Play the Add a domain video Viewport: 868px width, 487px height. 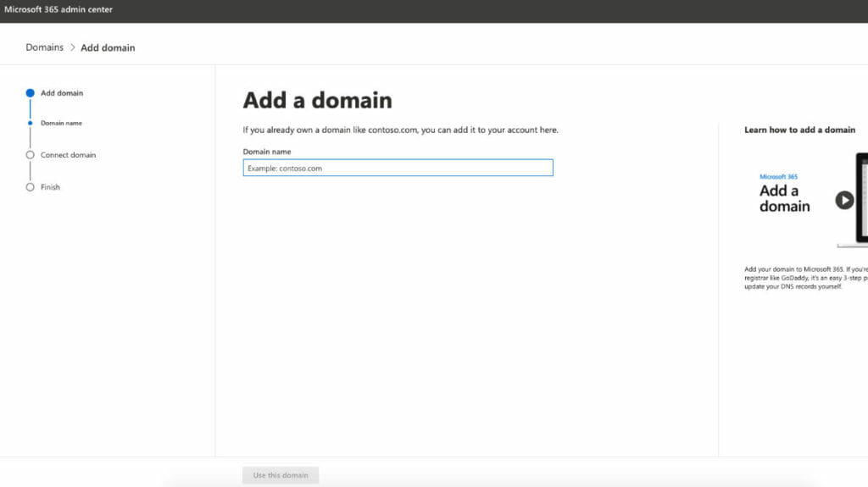844,200
